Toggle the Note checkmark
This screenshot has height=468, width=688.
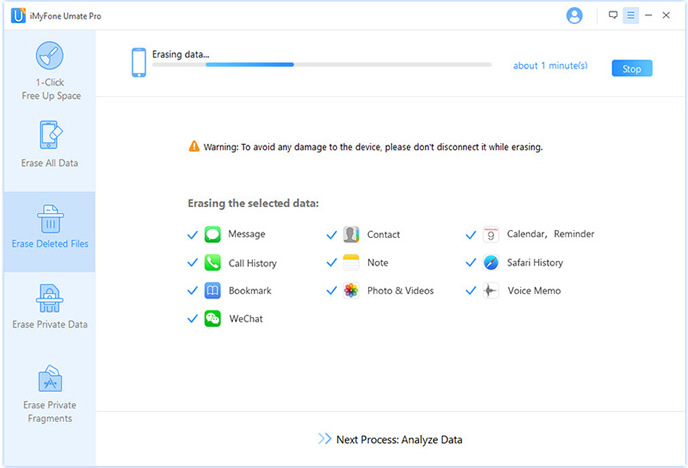(x=332, y=263)
